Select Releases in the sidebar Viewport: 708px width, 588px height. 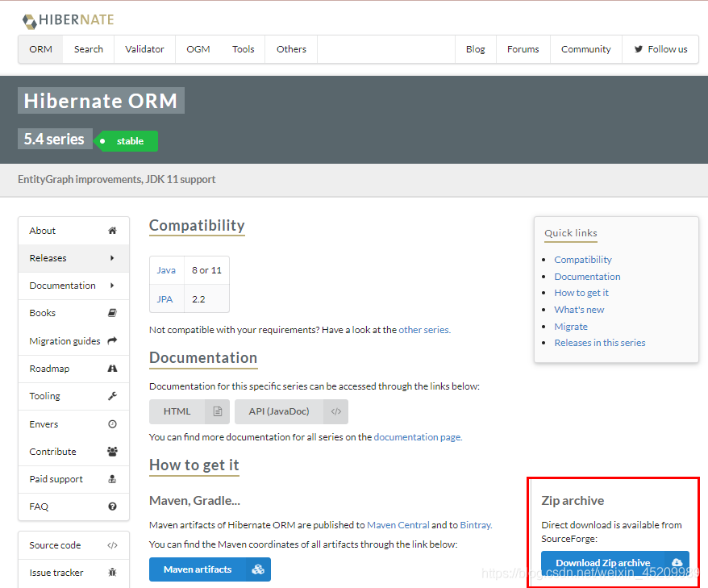(73, 258)
